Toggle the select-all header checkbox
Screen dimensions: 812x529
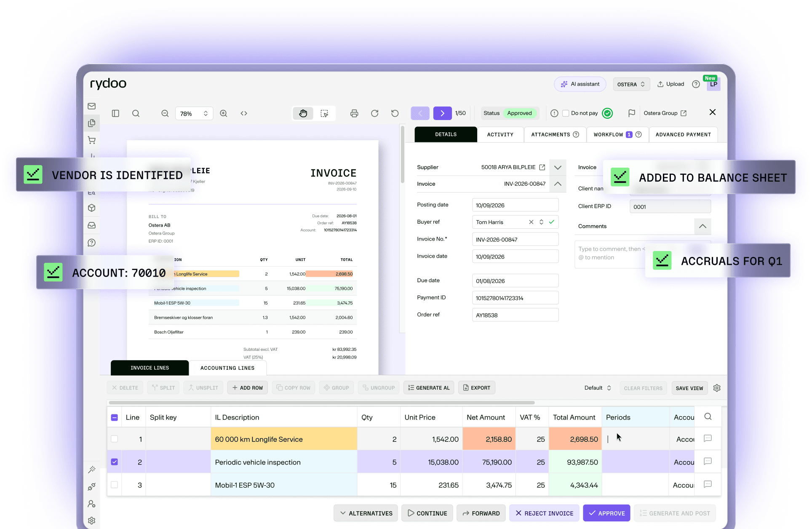pos(114,417)
